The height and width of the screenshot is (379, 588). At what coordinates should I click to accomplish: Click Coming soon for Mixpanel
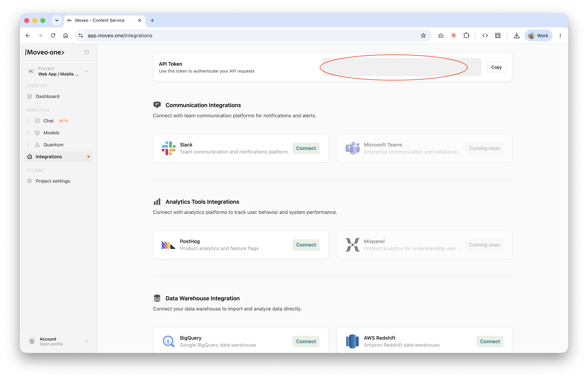pyautogui.click(x=484, y=245)
